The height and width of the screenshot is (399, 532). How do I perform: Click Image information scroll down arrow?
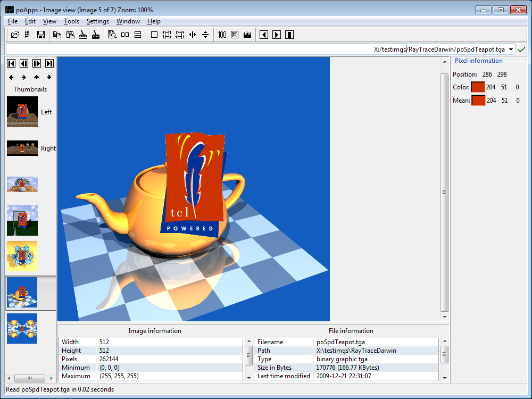click(x=248, y=378)
